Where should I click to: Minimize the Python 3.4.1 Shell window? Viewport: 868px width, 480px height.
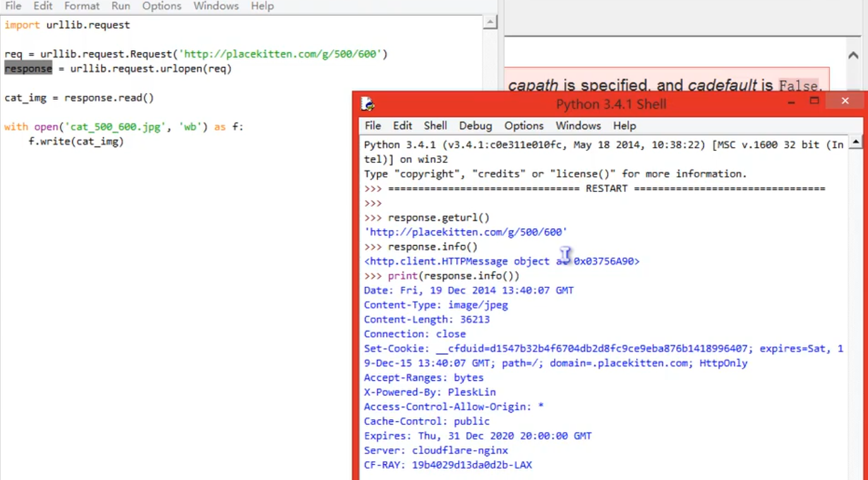[x=791, y=101]
